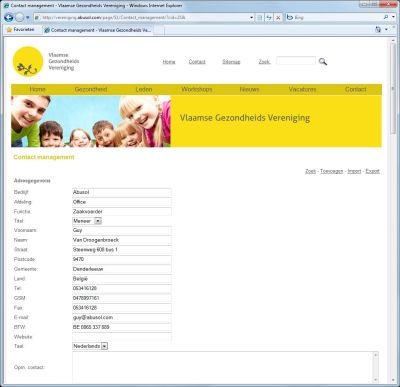Open the top Contact link
400x387 pixels.
(197, 62)
